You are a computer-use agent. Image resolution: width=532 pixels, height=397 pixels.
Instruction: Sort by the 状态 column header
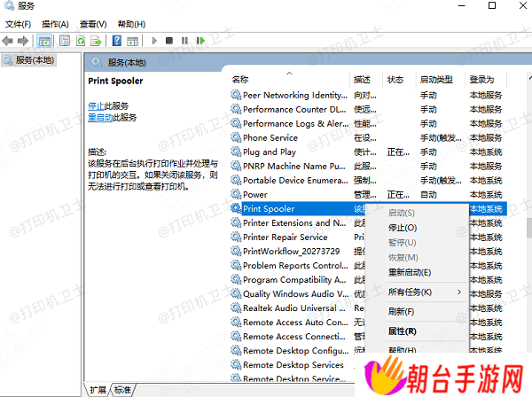pyautogui.click(x=395, y=80)
